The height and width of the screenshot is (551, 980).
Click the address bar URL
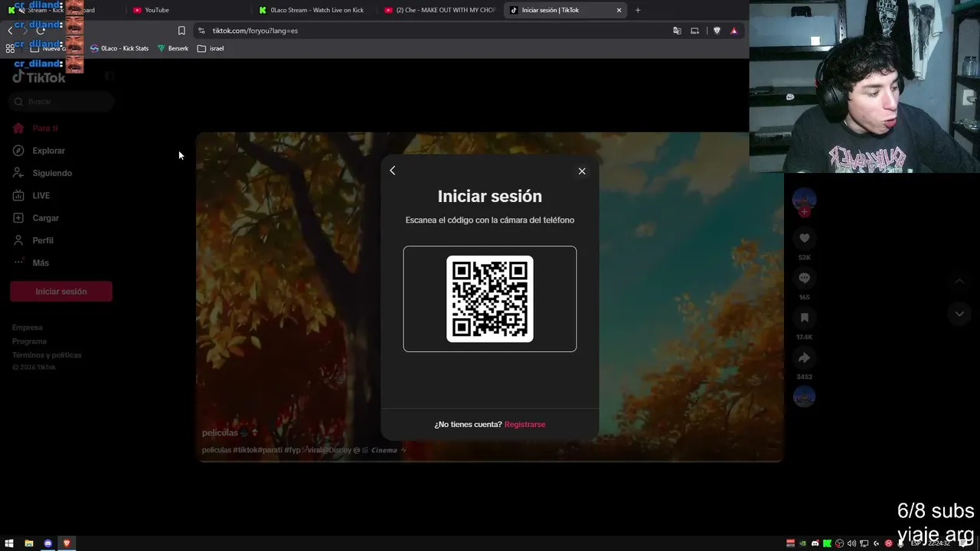click(x=255, y=31)
